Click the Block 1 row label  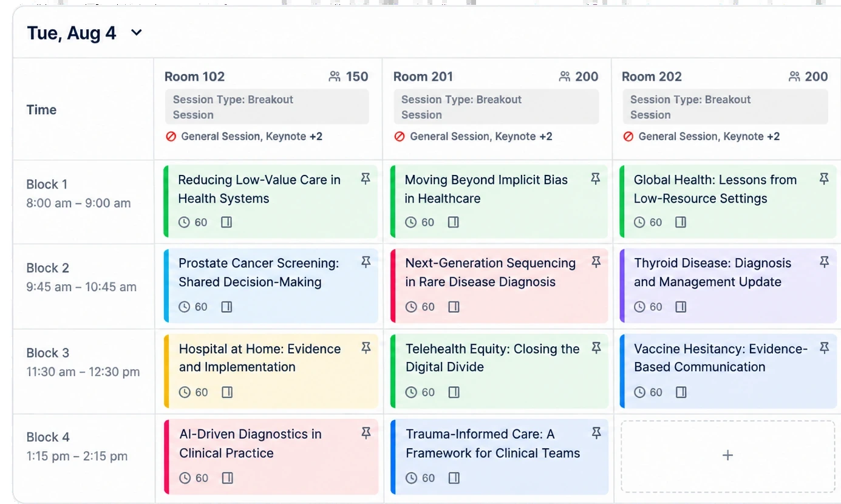pos(47,184)
